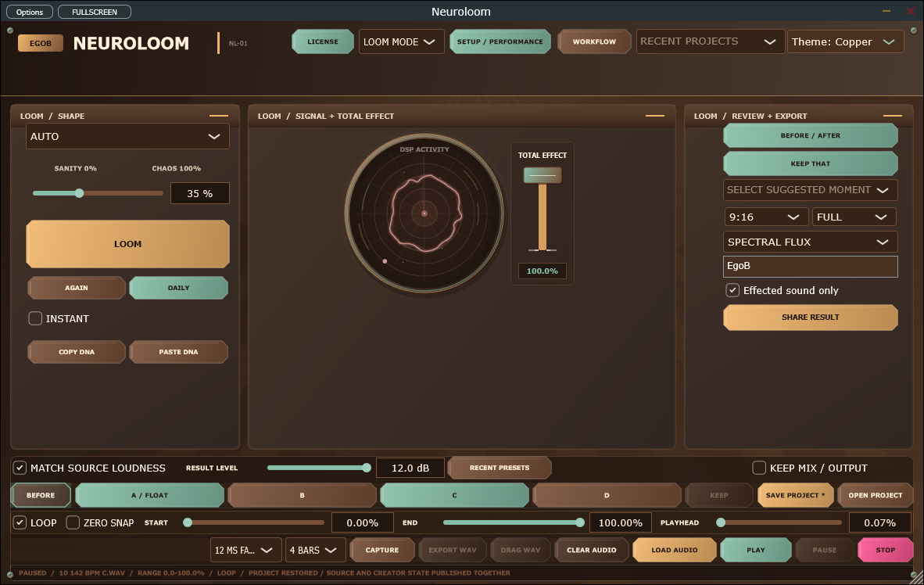Select slot D
Viewport: 924px width, 585px height.
[607, 495]
